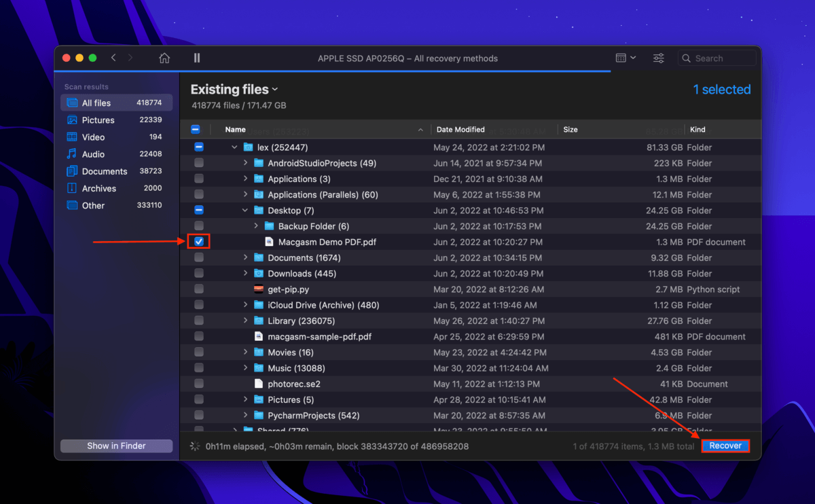Toggle the select-all header checkbox

pyautogui.click(x=196, y=129)
